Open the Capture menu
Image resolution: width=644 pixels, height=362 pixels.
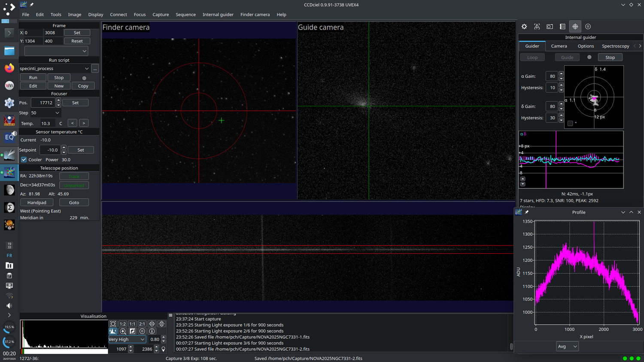click(x=161, y=15)
